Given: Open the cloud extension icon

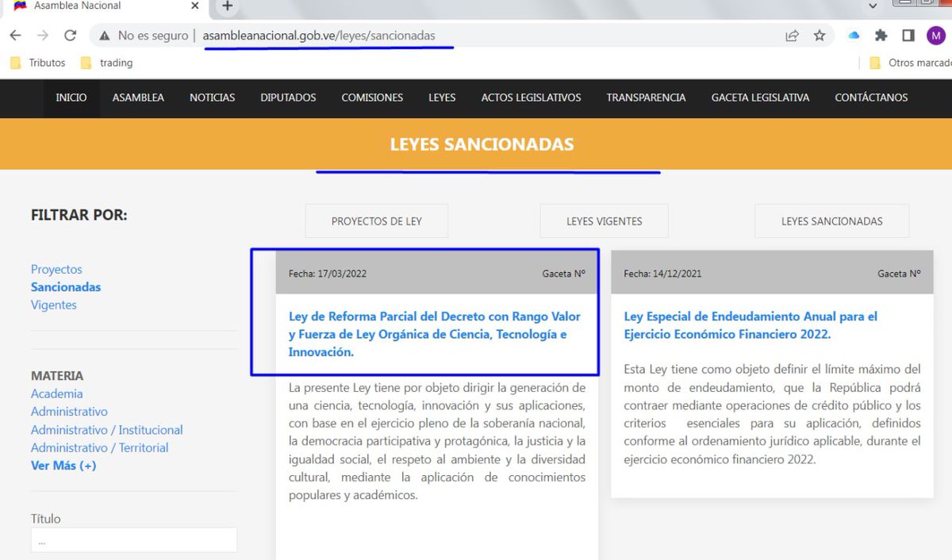Looking at the screenshot, I should click(854, 36).
